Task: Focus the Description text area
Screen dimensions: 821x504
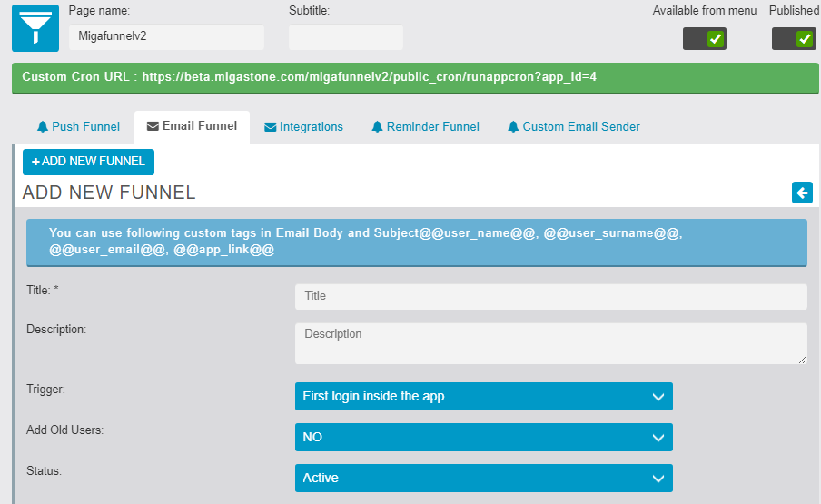Action: click(x=550, y=344)
